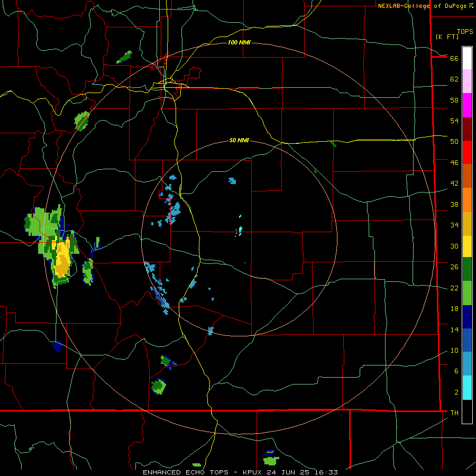Click the legend value 66
Viewport: 476px width, 476px height.
454,58
